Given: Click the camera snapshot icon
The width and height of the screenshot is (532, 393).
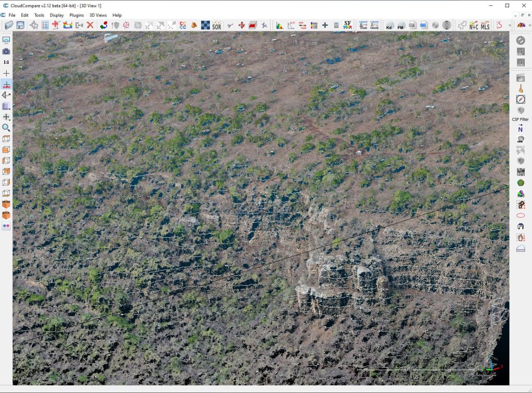Looking at the screenshot, I should pos(6,51).
